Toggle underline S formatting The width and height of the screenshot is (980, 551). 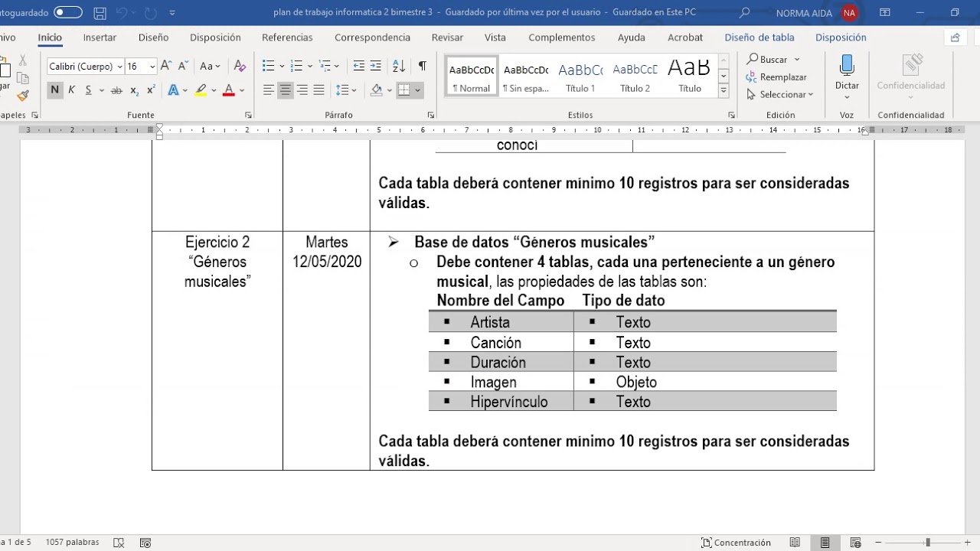88,90
